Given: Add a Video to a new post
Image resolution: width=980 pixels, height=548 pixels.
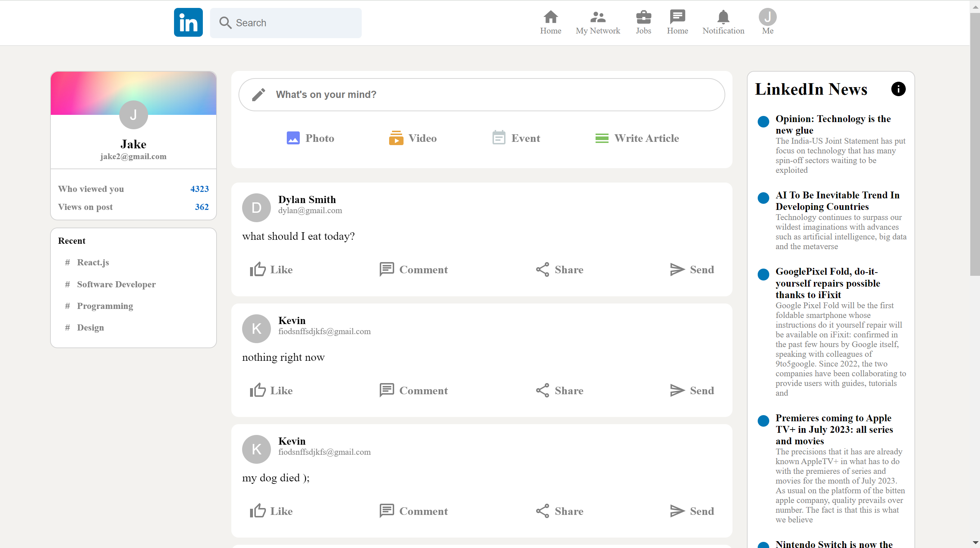Looking at the screenshot, I should coord(413,138).
